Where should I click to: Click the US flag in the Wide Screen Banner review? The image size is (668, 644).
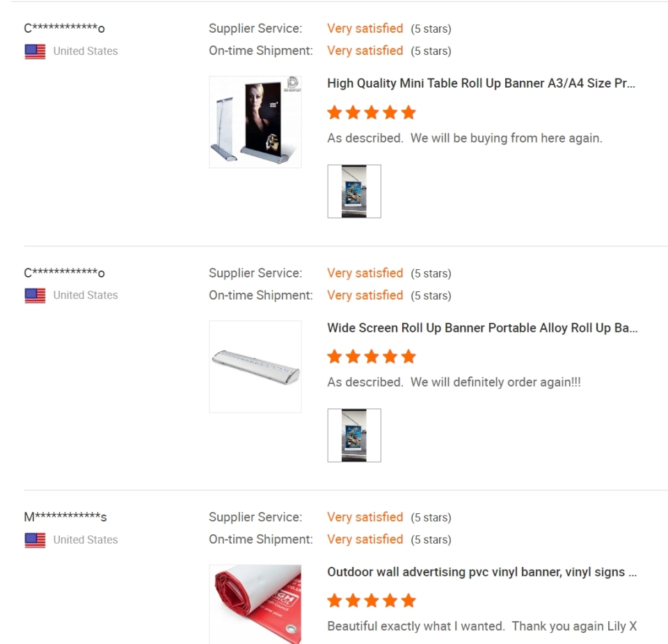35,296
